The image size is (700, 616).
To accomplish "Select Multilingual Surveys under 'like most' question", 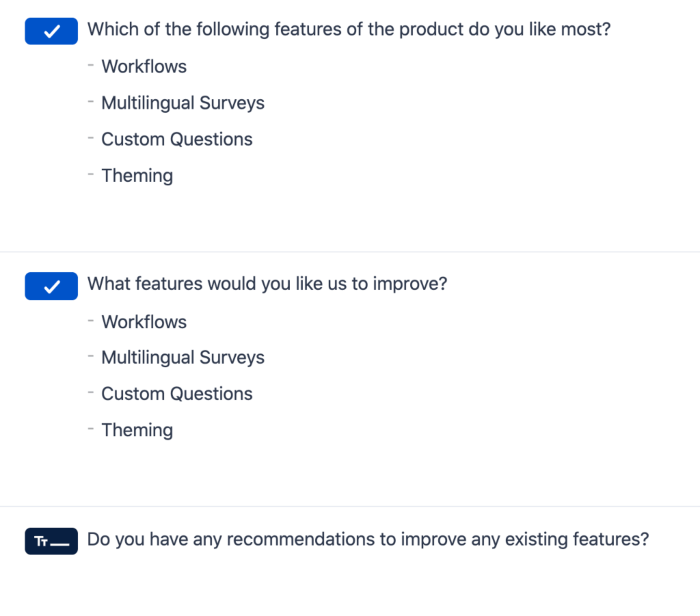I will tap(183, 103).
